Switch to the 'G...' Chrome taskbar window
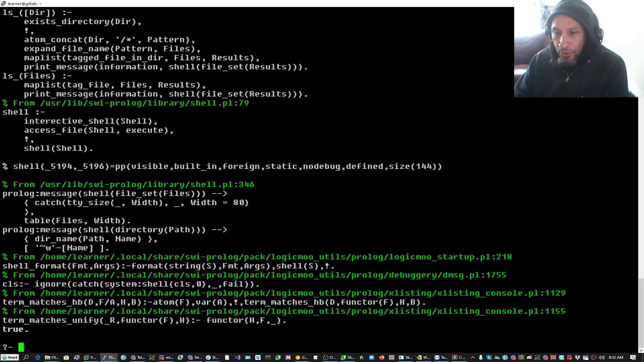This screenshot has width=644, height=362. click(301, 357)
